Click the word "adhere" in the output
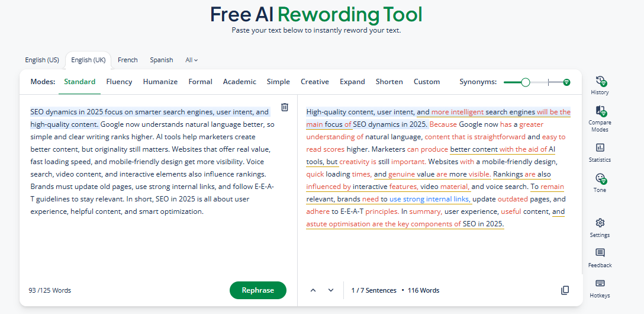Image resolution: width=644 pixels, height=314 pixels. 318,212
